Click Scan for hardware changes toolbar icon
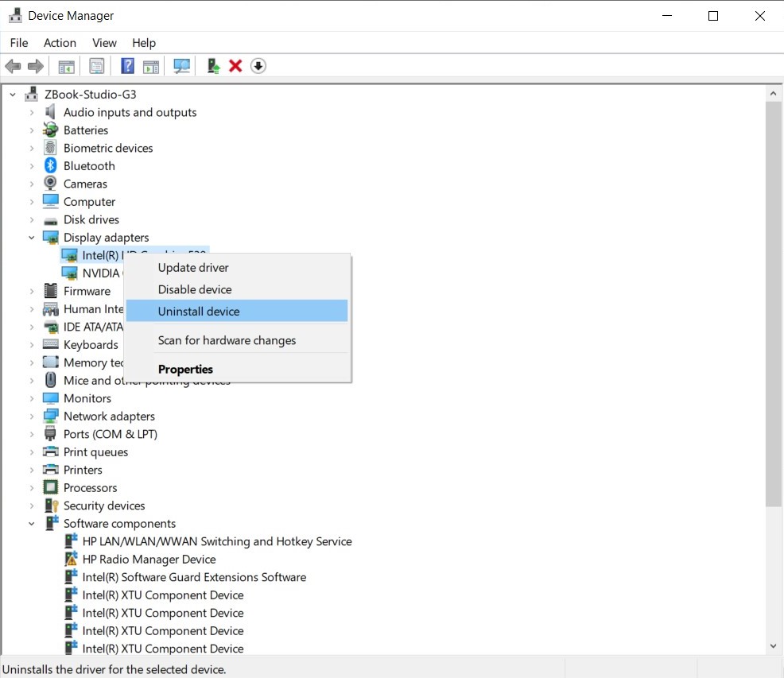The image size is (784, 678). (182, 66)
